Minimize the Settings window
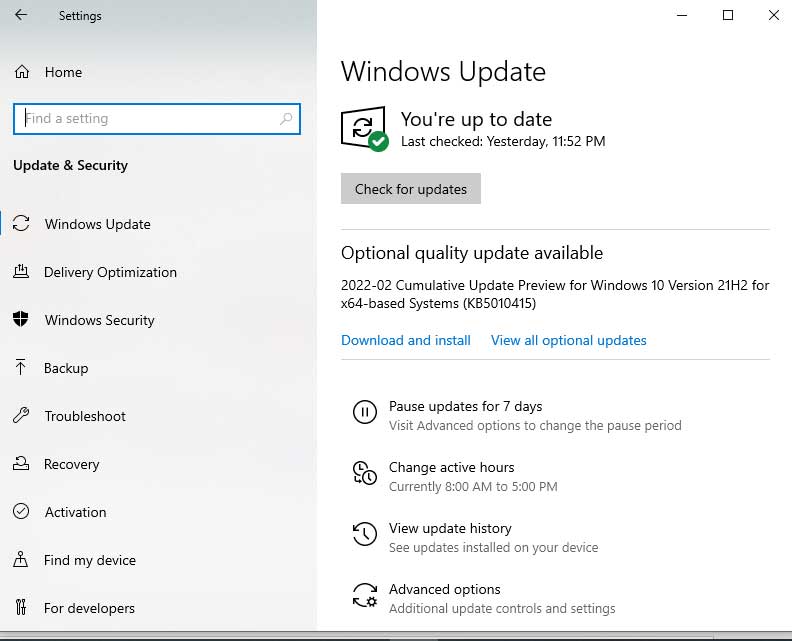 pos(682,15)
